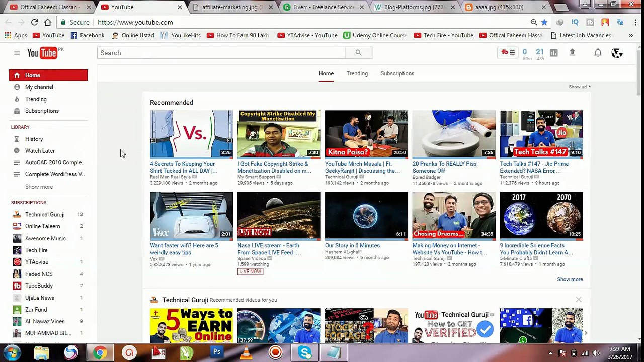644x362 pixels.
Task: Show more recommended videos
Action: 570,279
